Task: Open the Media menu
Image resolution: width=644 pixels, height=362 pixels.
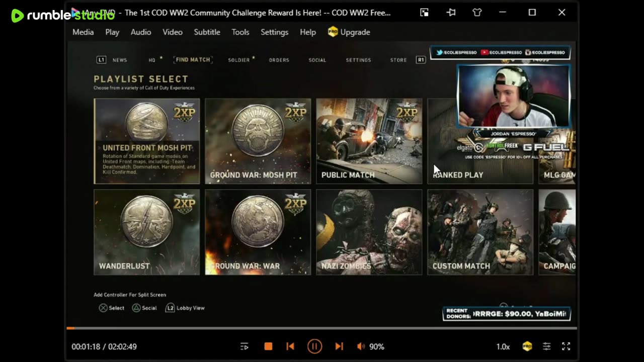Action: [x=83, y=32]
